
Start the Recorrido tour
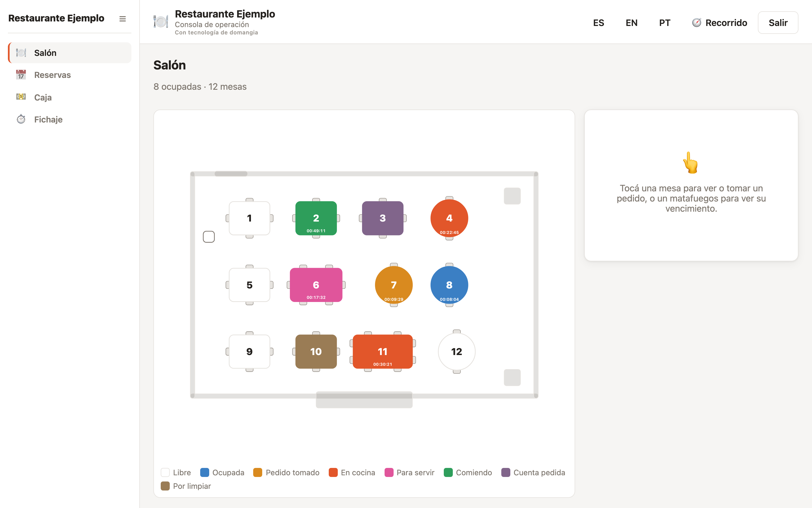720,23
